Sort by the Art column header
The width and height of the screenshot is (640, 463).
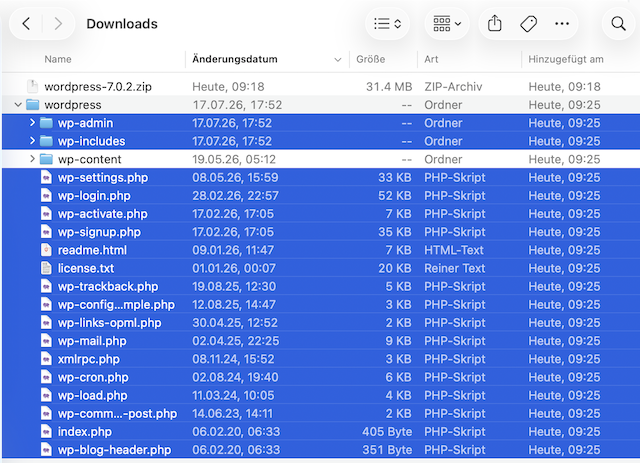pyautogui.click(x=431, y=59)
